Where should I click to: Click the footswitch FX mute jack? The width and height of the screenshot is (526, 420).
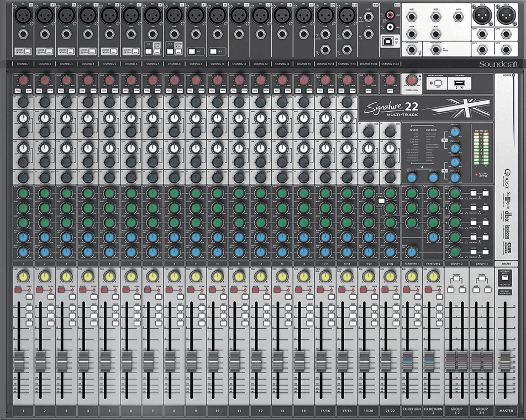(435, 50)
